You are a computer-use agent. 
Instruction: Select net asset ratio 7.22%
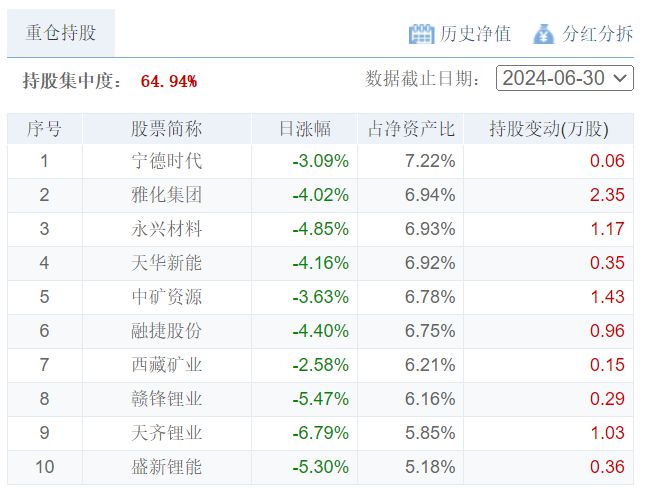(x=430, y=161)
